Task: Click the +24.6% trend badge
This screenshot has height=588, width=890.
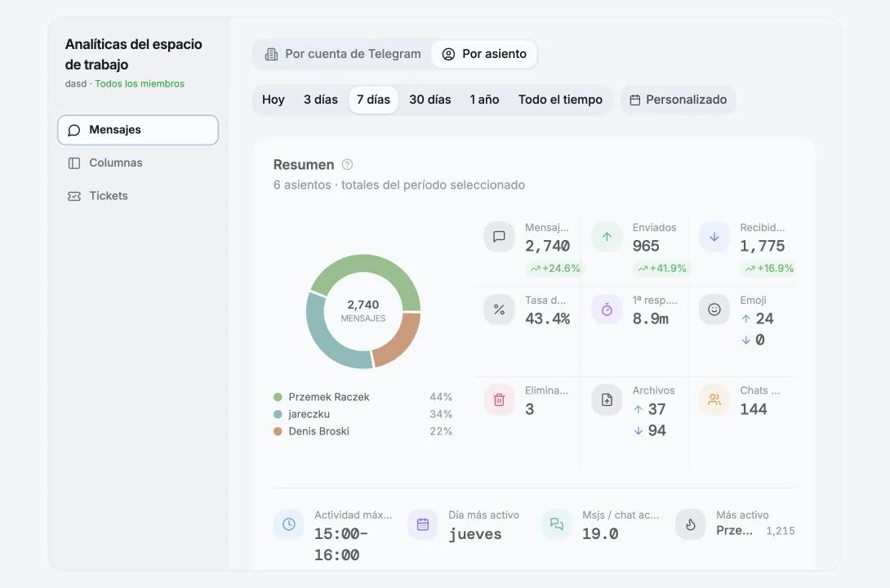Action: pyautogui.click(x=554, y=269)
